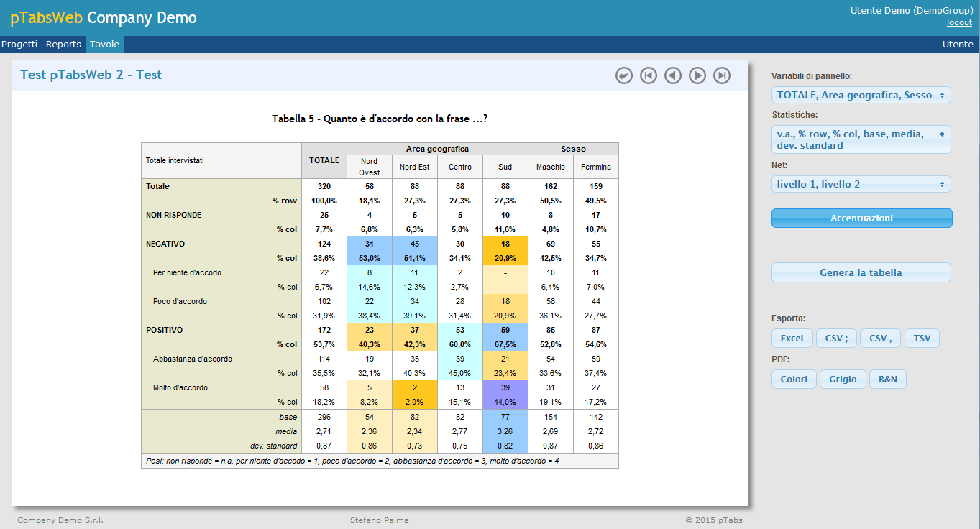Select the Centro column header

(460, 167)
